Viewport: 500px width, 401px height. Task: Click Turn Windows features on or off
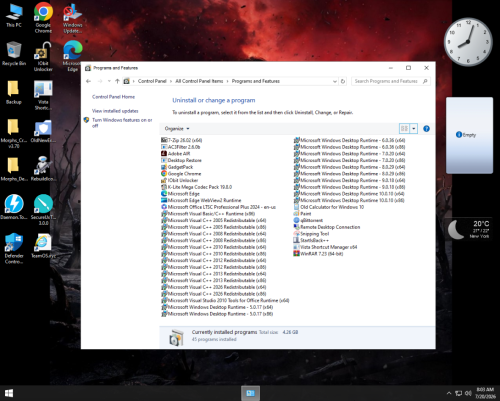tap(122, 123)
